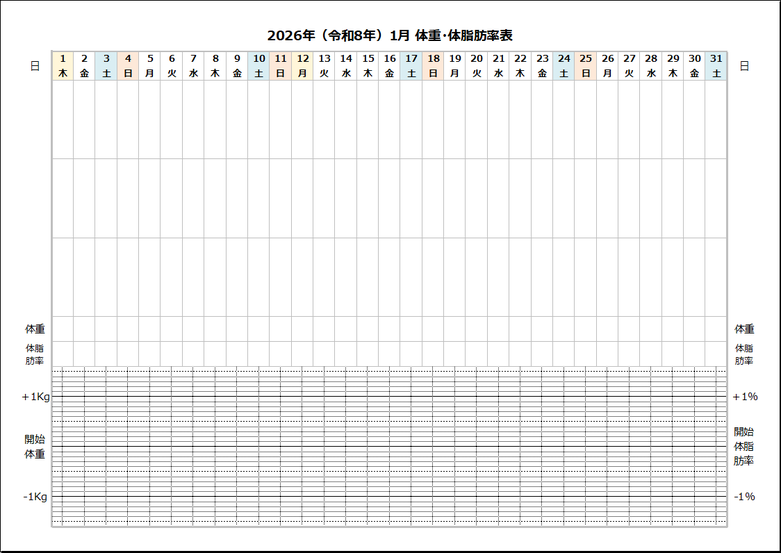Screen dimensions: 781x553
Task: Select day 15 (木) column header
Action: click(368, 66)
